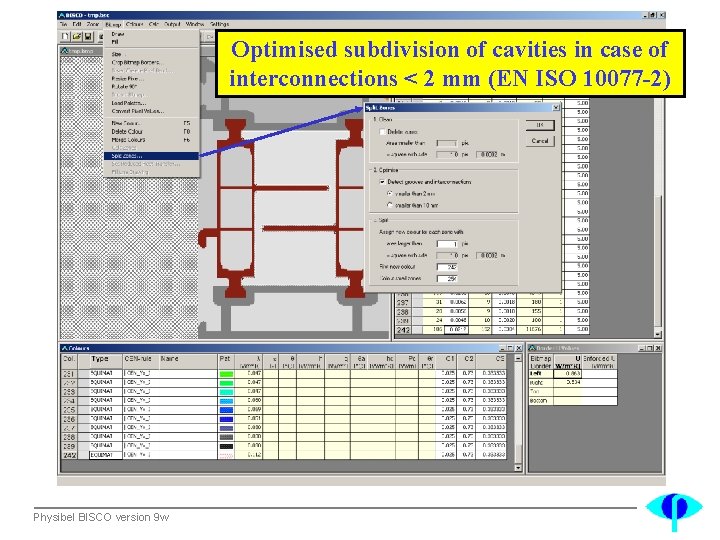Click the upper-right table scroll down arrow
This screenshot has height=540, width=720.
click(x=658, y=334)
